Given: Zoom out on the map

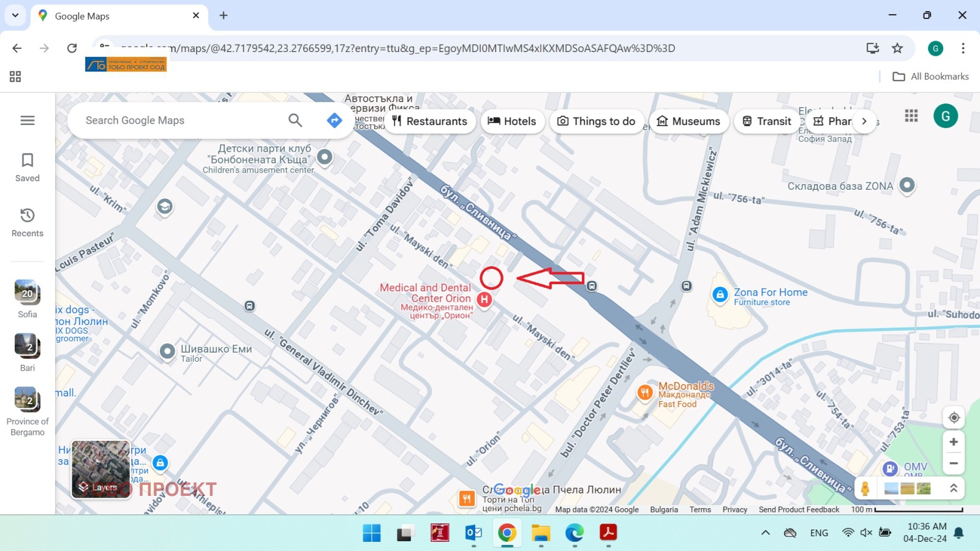Looking at the screenshot, I should (954, 463).
